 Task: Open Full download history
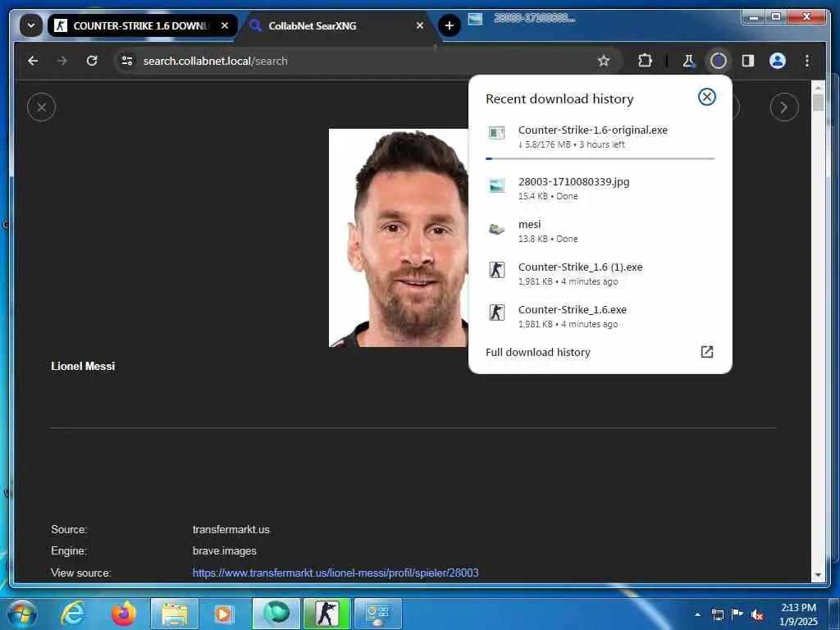pos(600,352)
